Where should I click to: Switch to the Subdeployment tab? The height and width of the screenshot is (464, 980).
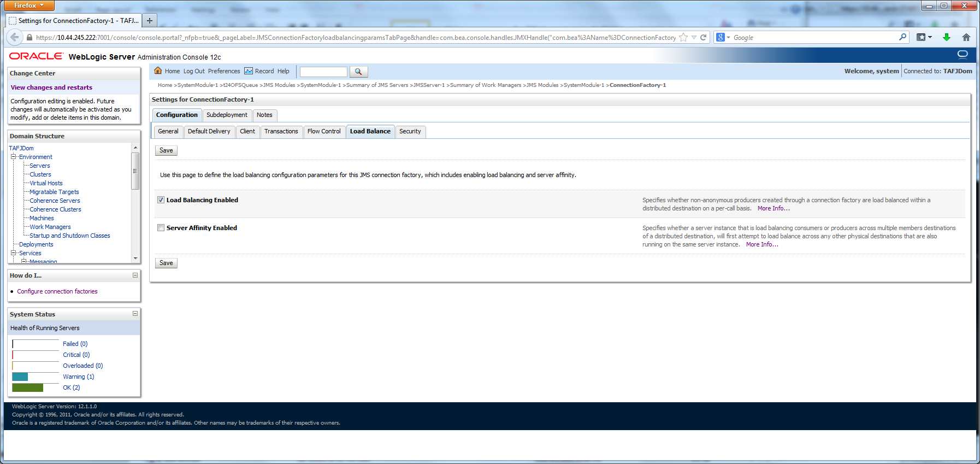pyautogui.click(x=227, y=115)
